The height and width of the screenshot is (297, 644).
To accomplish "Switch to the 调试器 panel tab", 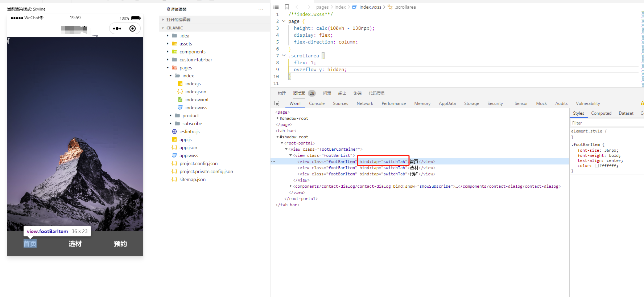I will (x=299, y=93).
